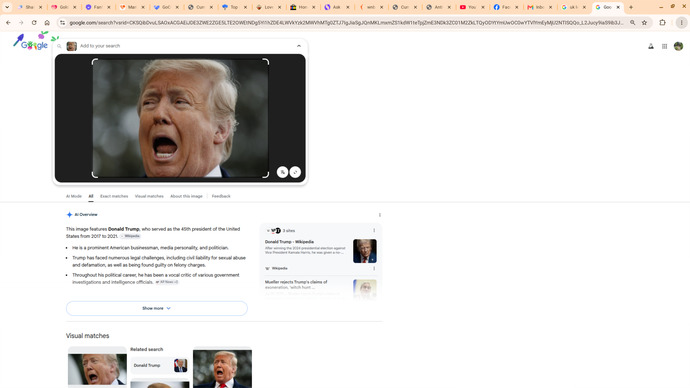690x388 pixels.
Task: Click the All News source chip
Action: (167, 282)
